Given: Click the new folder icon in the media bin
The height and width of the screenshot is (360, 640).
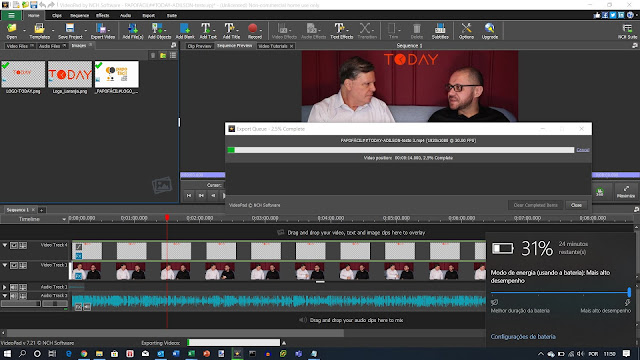Looking at the screenshot, I should 163,56.
